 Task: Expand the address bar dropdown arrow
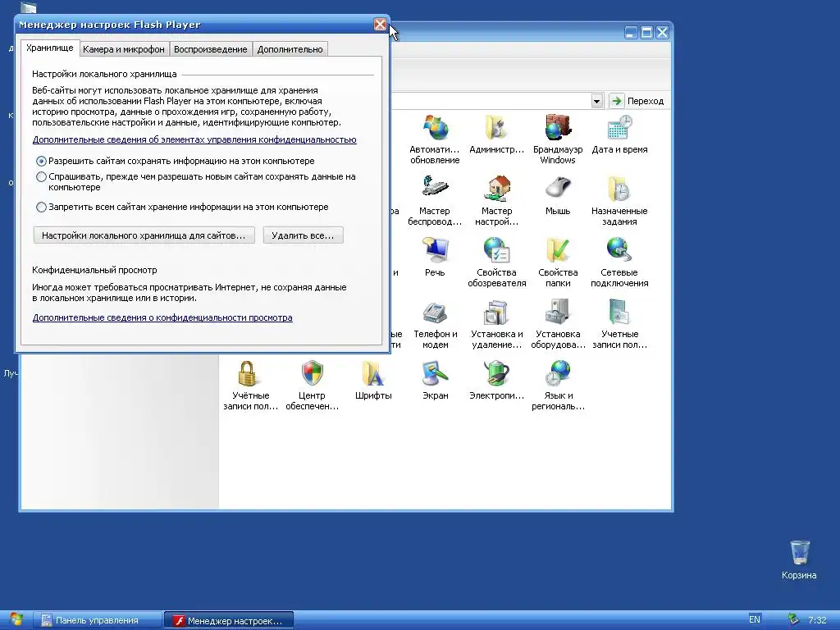pos(597,101)
